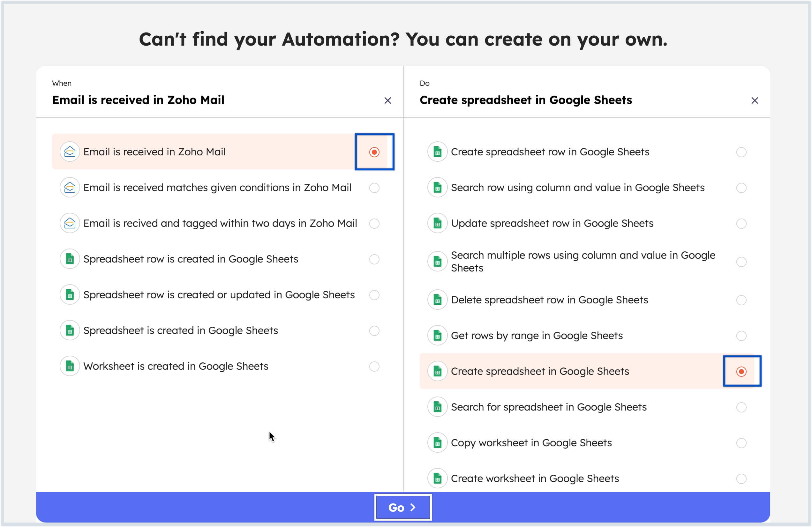Click mail icon for 'Email is recived and tagged'
The width and height of the screenshot is (812, 527).
pos(70,223)
